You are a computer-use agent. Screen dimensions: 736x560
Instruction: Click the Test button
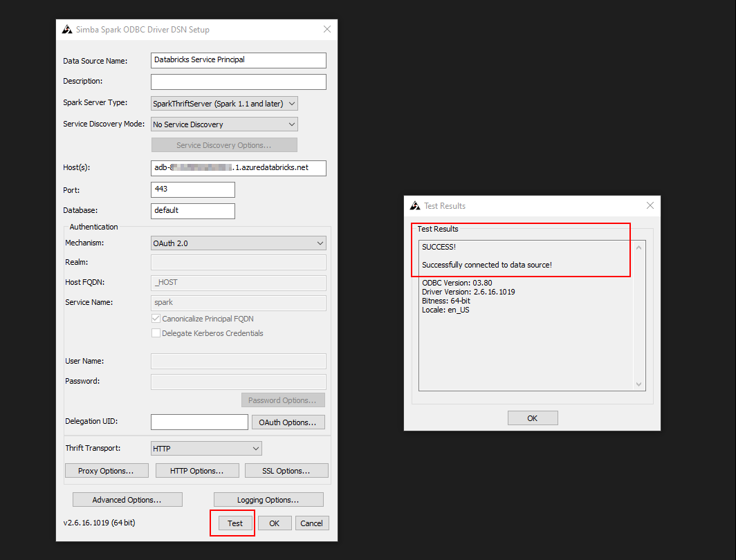point(234,523)
